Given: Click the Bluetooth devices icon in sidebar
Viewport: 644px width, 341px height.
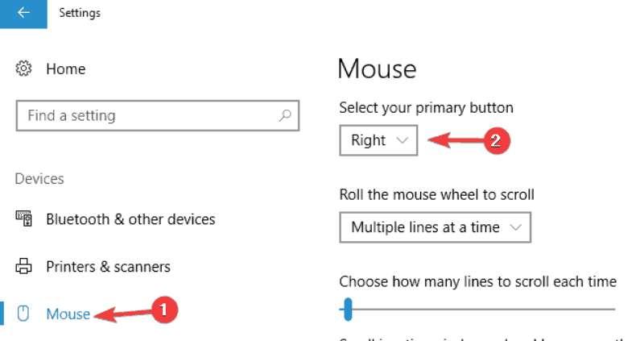Looking at the screenshot, I should pyautogui.click(x=24, y=218).
